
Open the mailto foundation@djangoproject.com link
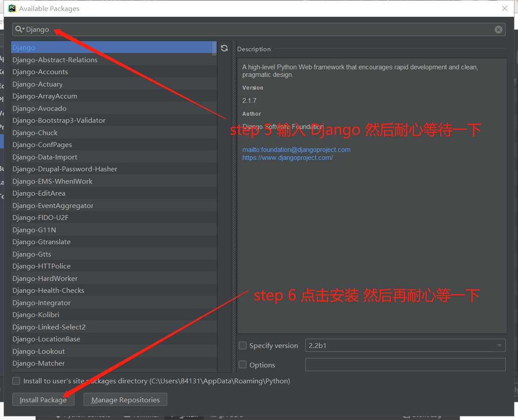pos(296,150)
